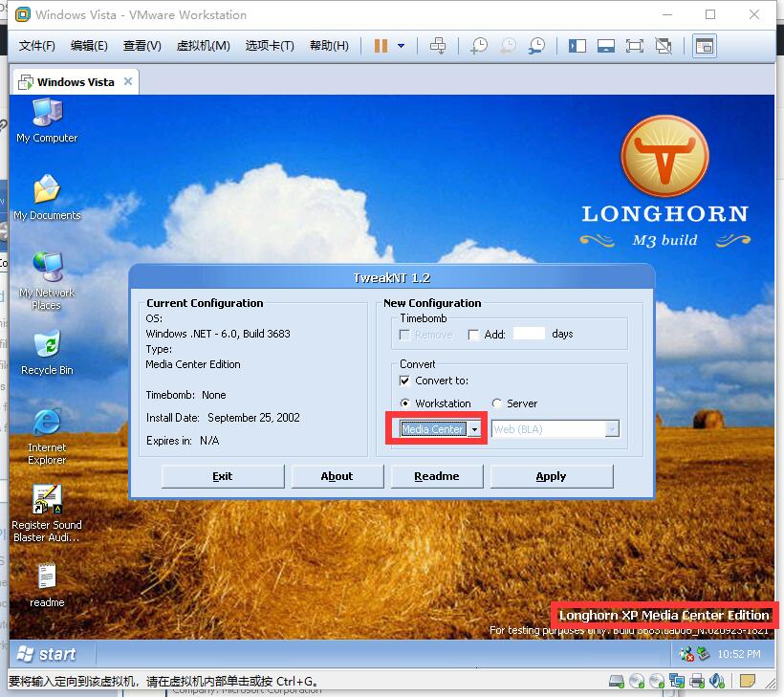Apply the new TweakNT configuration
This screenshot has height=697, width=784.
tap(551, 476)
